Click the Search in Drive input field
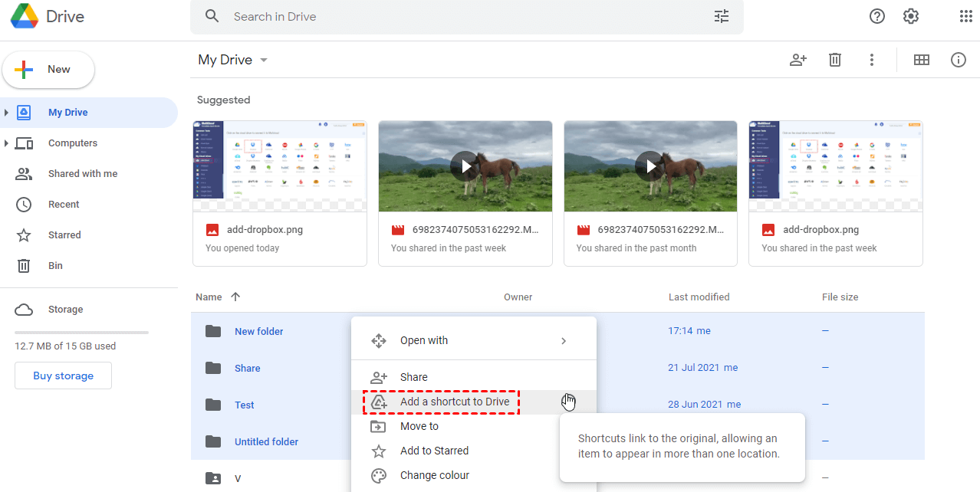The width and height of the screenshot is (980, 492). click(x=460, y=15)
